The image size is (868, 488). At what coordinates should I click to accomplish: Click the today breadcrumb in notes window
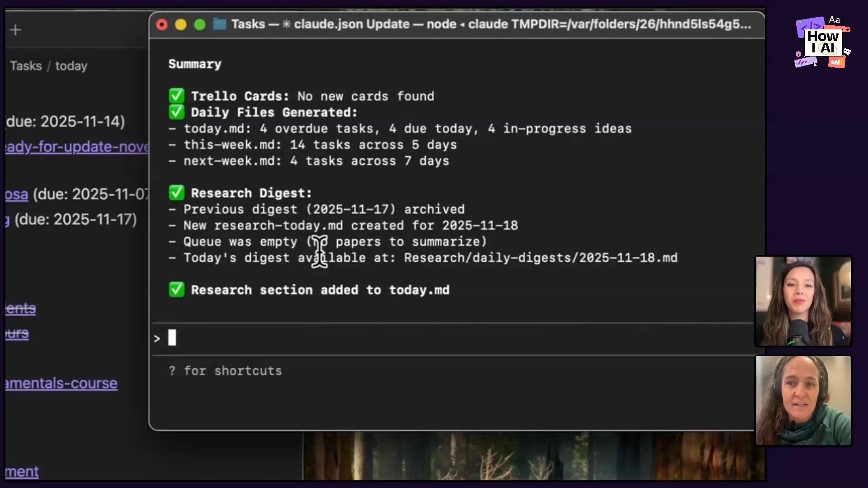click(x=71, y=66)
